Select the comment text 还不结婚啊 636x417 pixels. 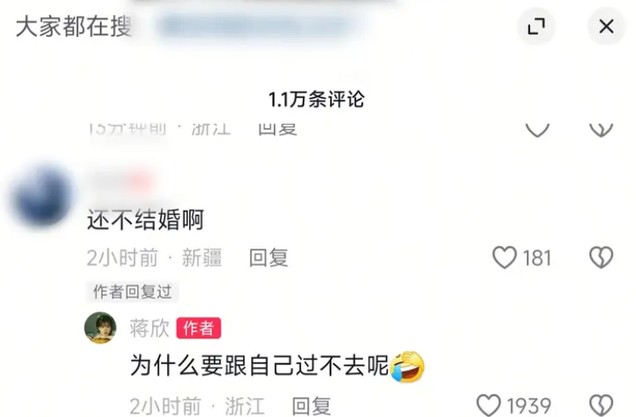click(145, 220)
